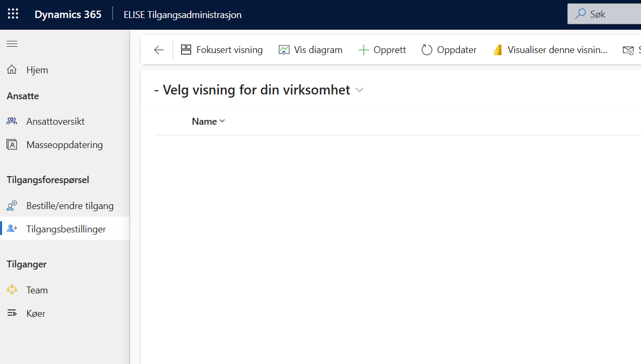641x364 pixels.
Task: Click the Vis diagram chart icon
Action: pyautogui.click(x=284, y=50)
